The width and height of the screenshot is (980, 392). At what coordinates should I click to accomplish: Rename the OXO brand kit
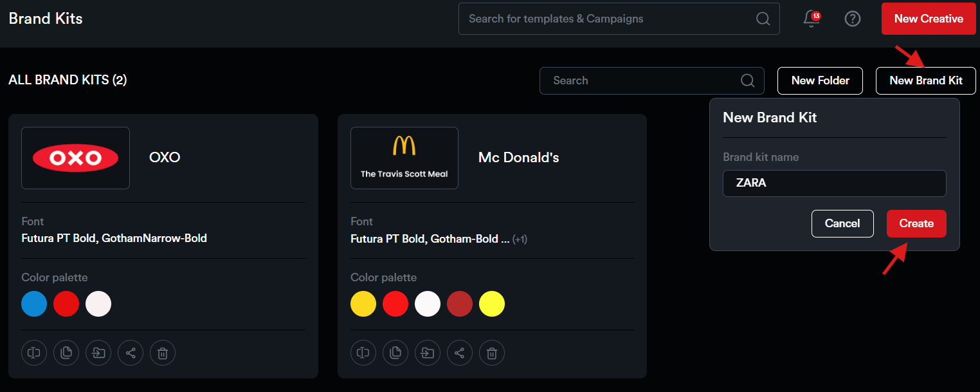pos(34,353)
